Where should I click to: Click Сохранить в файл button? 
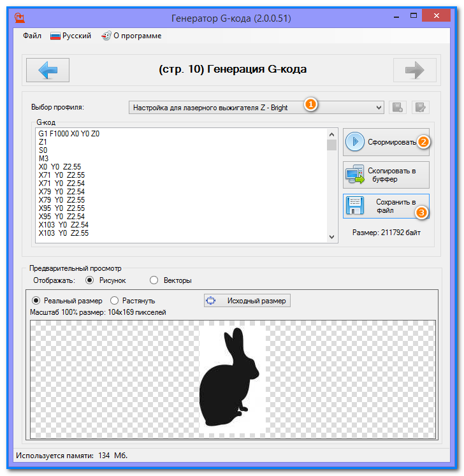tap(386, 206)
